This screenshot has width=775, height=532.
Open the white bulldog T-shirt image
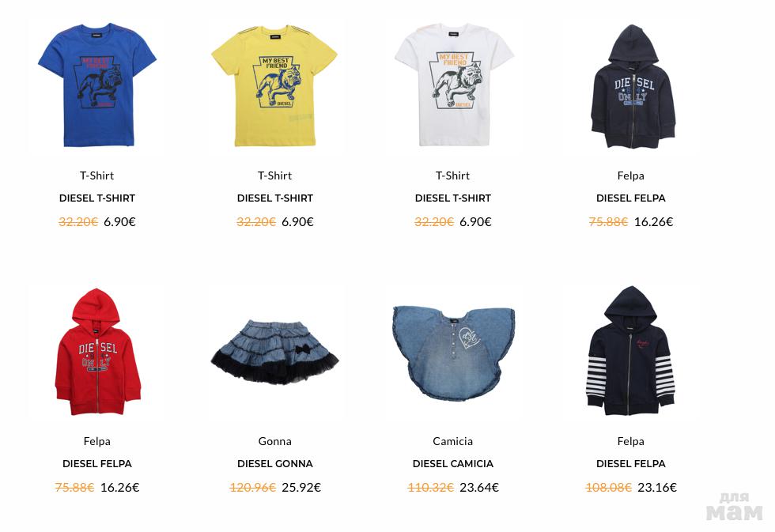pos(453,85)
